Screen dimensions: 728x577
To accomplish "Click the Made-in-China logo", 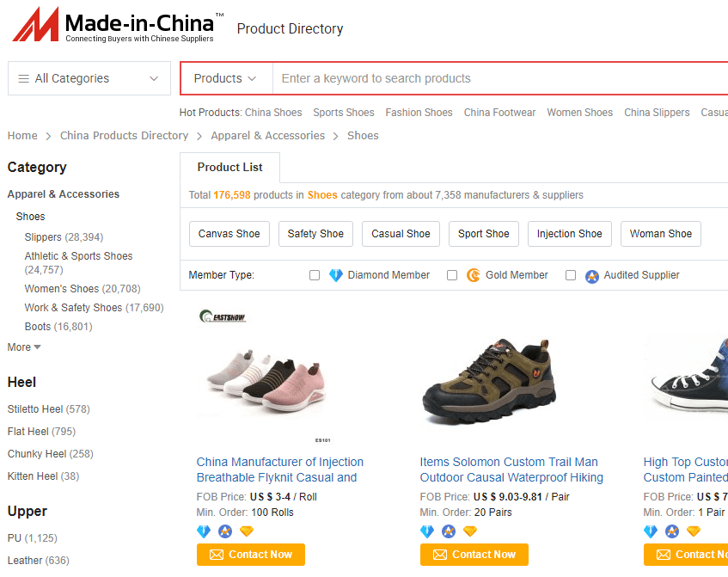I will (118, 25).
